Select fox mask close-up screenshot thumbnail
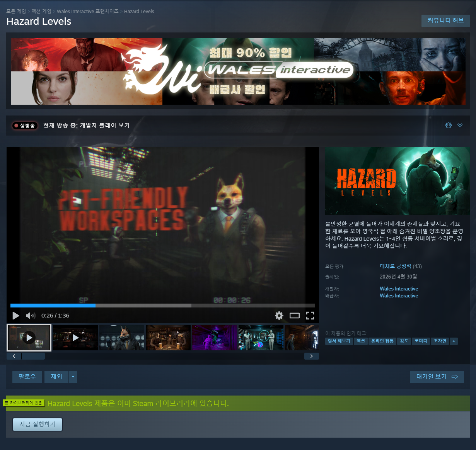476x450 pixels. coord(122,338)
